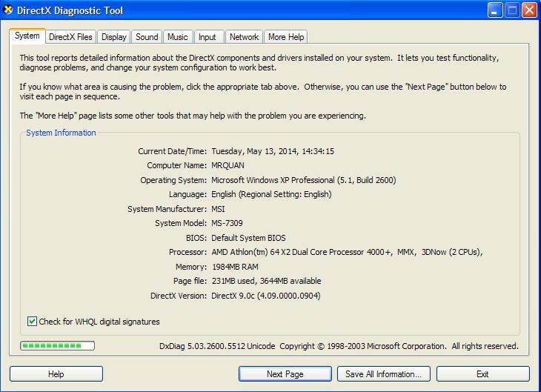The image size is (541, 392).
Task: Click the 'DirectX Version:' label
Action: point(179,296)
